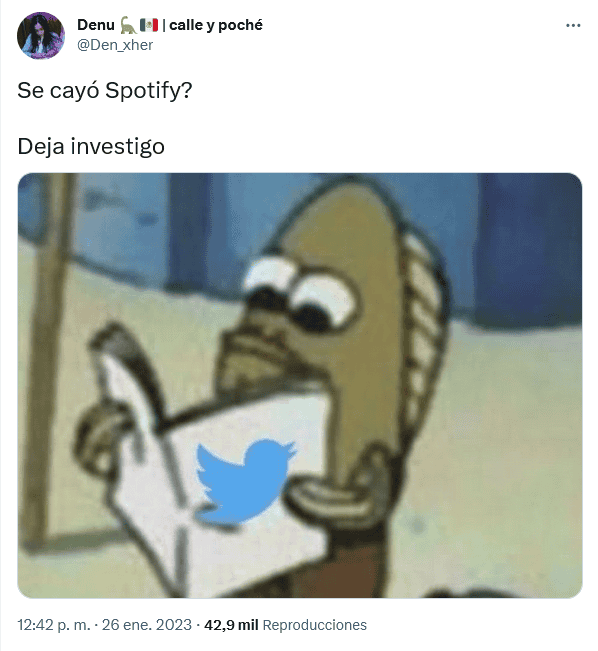598x651 pixels.
Task: Click the date 26 ene. 2023
Action: coord(147,625)
